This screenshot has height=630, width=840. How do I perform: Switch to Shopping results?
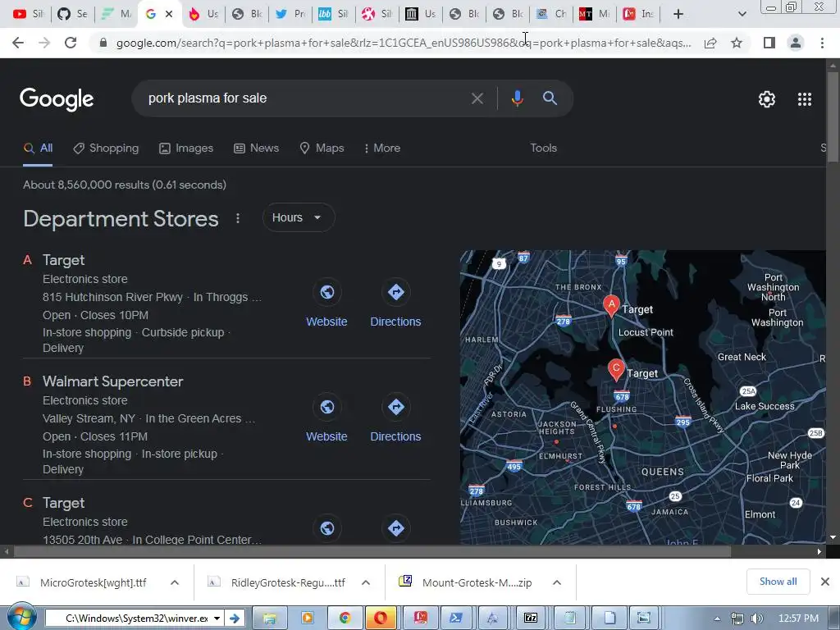click(x=106, y=148)
